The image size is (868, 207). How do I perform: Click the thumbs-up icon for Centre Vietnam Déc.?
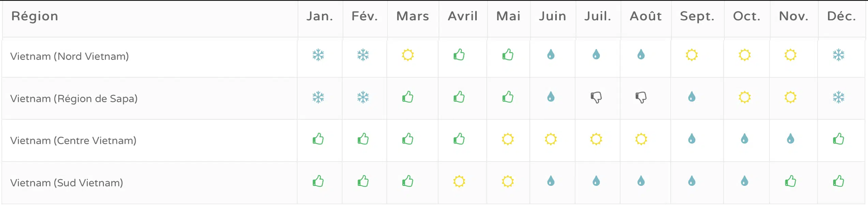[839, 139]
